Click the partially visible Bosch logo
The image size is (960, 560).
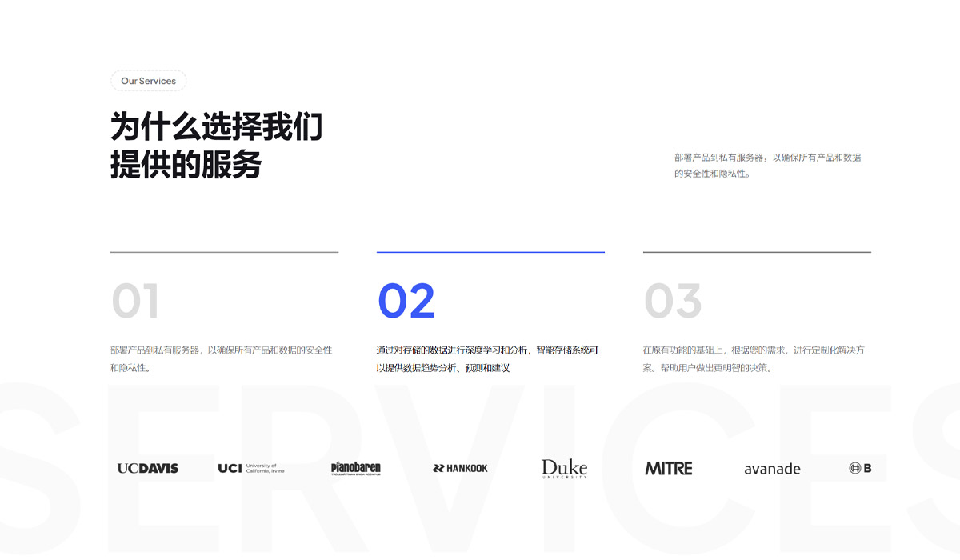coord(860,468)
